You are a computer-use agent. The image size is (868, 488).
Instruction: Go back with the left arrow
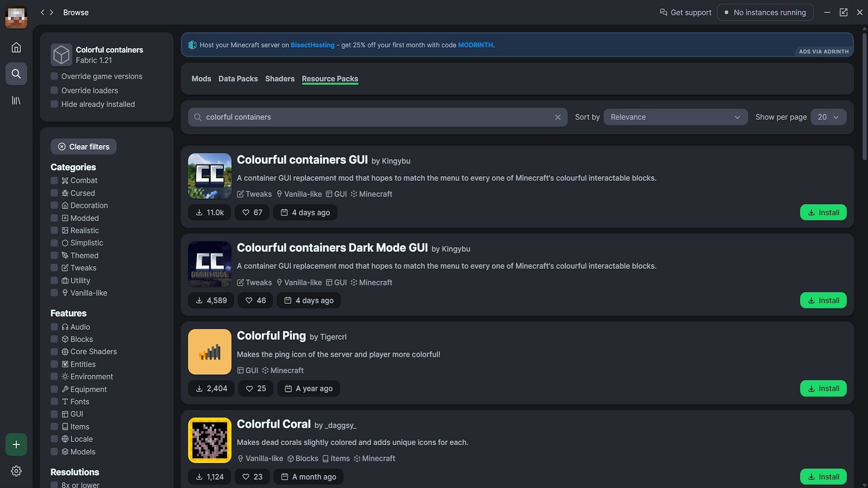42,12
